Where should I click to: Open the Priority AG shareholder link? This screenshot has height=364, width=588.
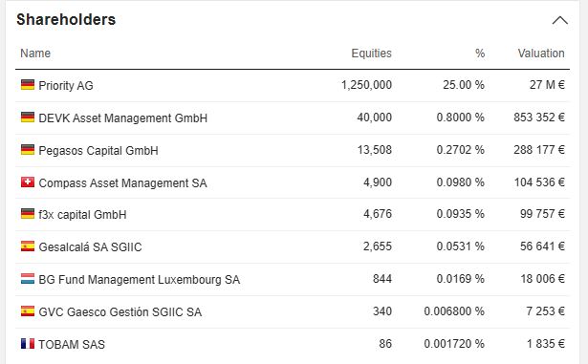pyautogui.click(x=66, y=85)
